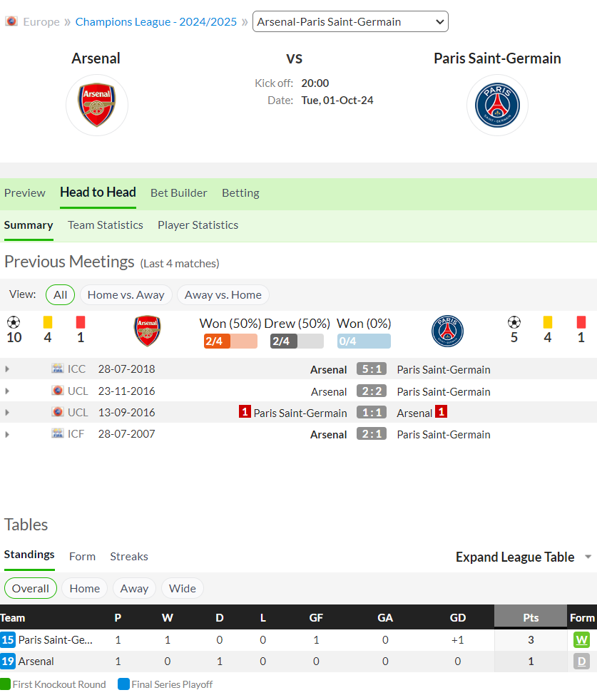
Task: Open the Champions League - 2024/2025 link
Action: coord(156,22)
